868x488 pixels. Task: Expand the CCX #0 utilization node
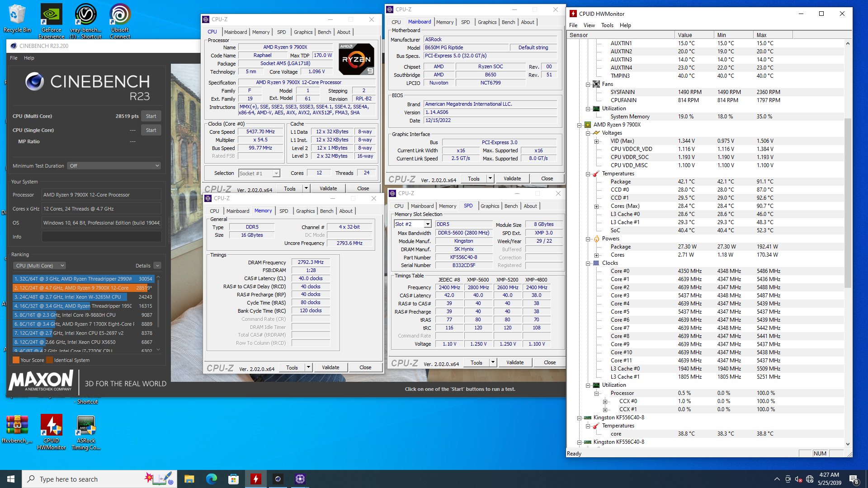[605, 402]
